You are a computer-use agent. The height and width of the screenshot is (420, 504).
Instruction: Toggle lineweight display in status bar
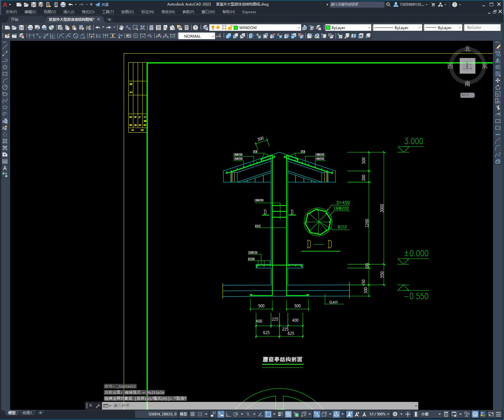tap(280, 414)
